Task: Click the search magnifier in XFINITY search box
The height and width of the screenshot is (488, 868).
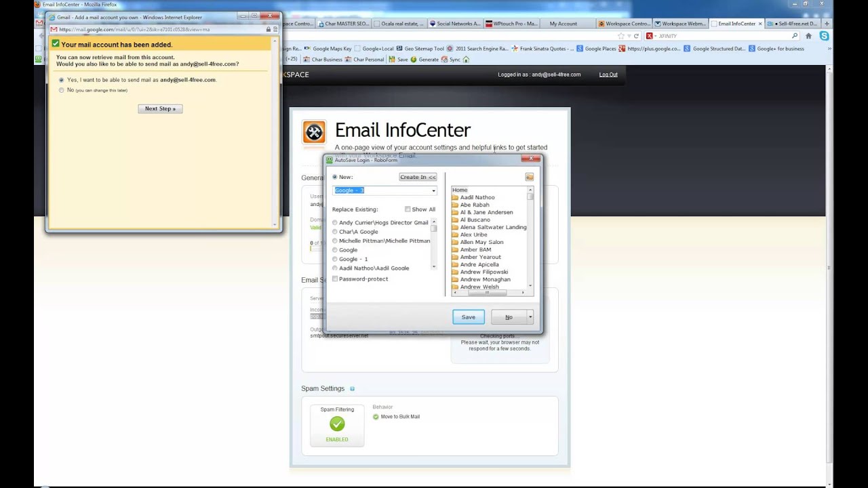Action: click(x=795, y=36)
